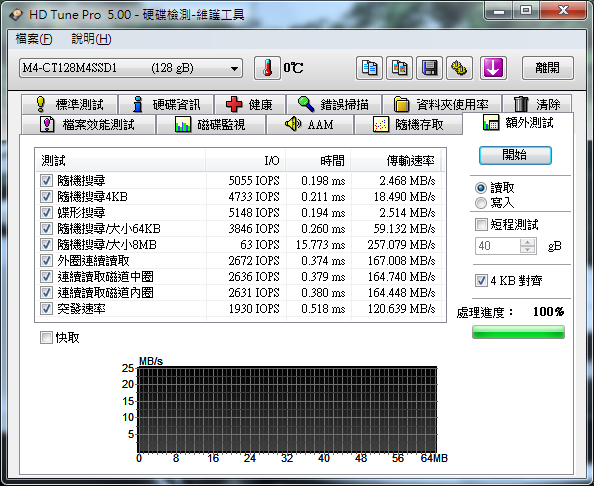Switch to the 硬碟資訊 tab
This screenshot has width=594, height=486.
pos(166,104)
